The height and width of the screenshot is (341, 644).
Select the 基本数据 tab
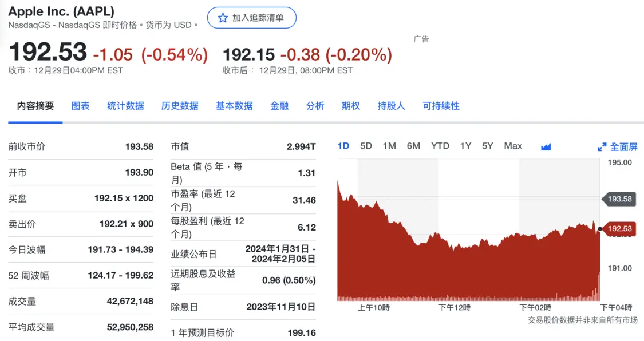tap(234, 106)
